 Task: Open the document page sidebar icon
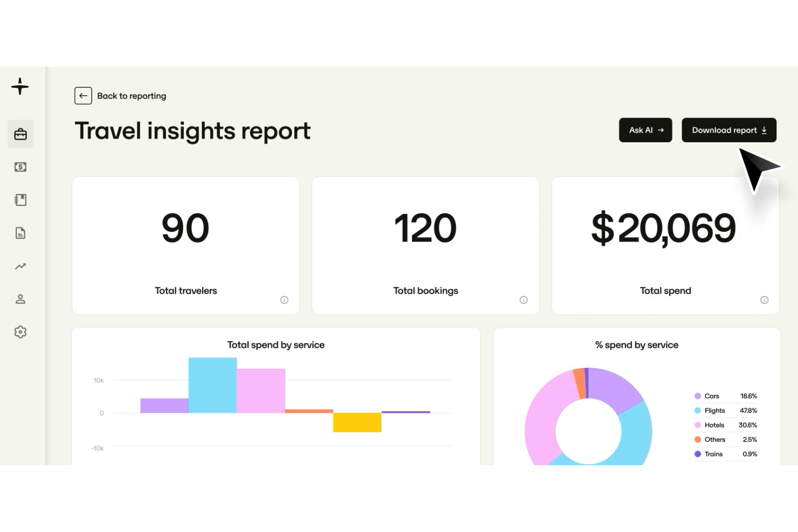coord(20,233)
